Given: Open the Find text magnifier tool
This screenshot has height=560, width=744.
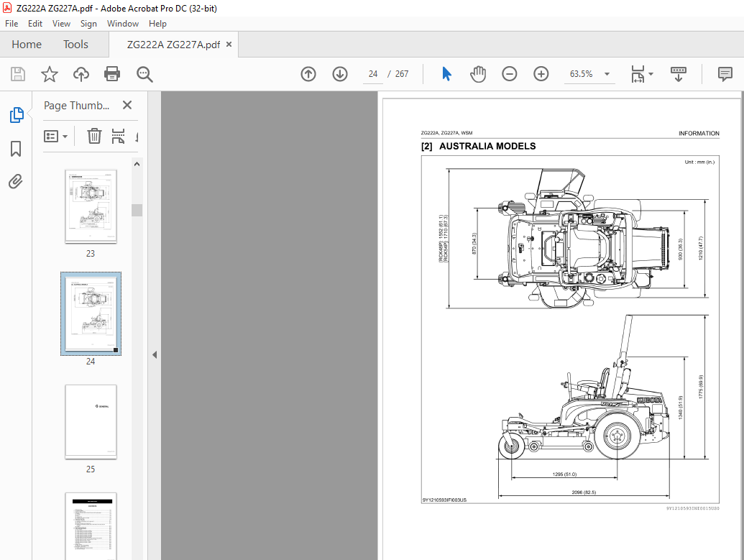Looking at the screenshot, I should point(144,74).
